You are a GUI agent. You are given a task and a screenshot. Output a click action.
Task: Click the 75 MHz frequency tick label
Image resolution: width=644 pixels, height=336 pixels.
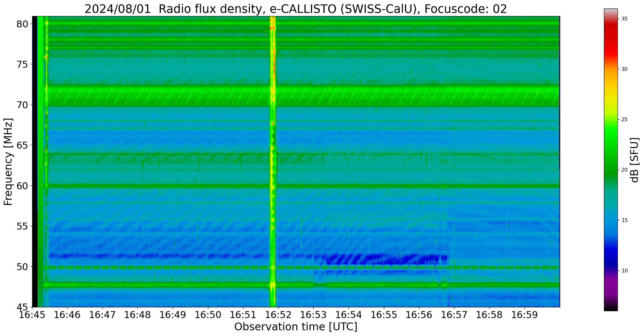point(22,65)
